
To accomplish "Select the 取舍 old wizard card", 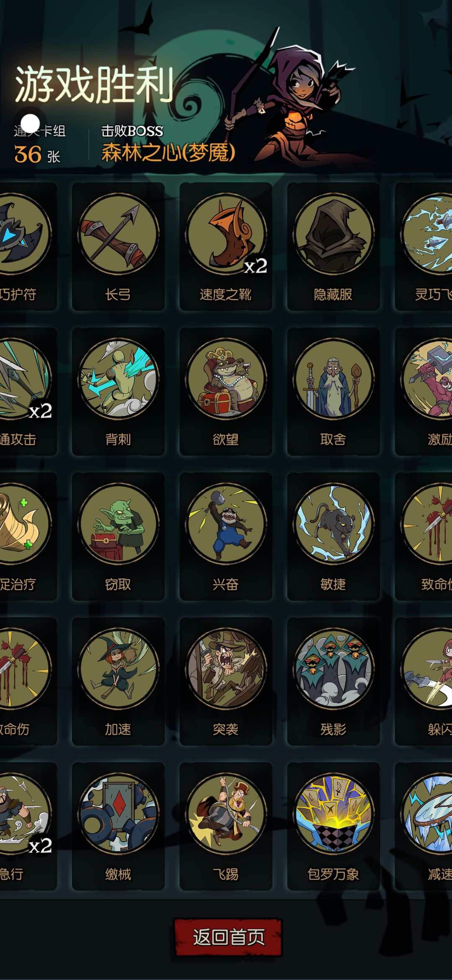I will click(x=334, y=391).
